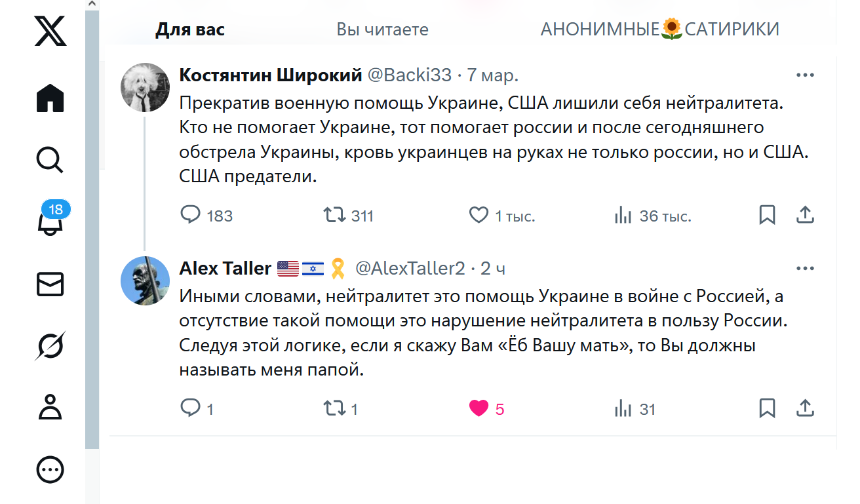860x504 pixels.
Task: Open the Grok icon in sidebar
Action: [x=50, y=345]
